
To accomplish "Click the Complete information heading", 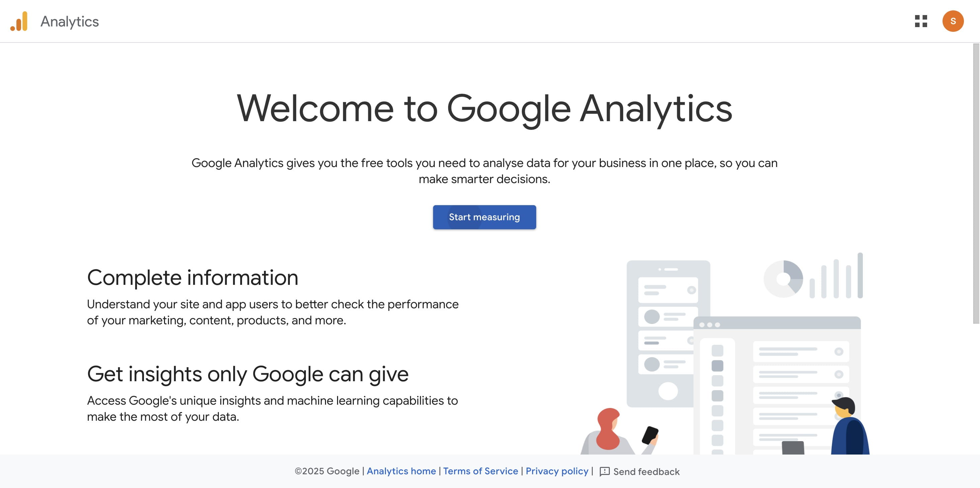I will coord(192,277).
